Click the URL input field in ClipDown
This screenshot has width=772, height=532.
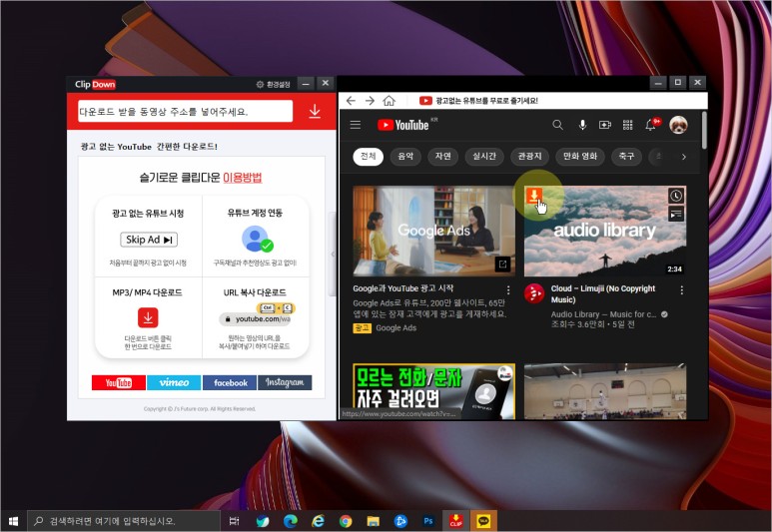tap(185, 111)
